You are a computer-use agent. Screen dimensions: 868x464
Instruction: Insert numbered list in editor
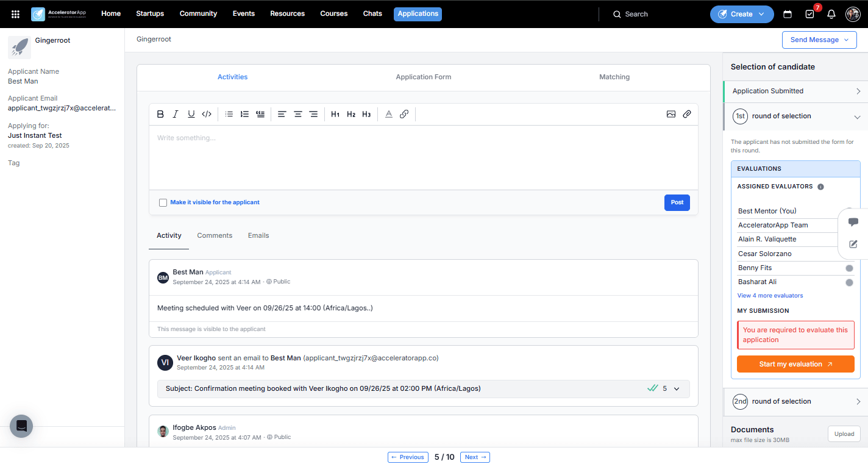pos(244,114)
